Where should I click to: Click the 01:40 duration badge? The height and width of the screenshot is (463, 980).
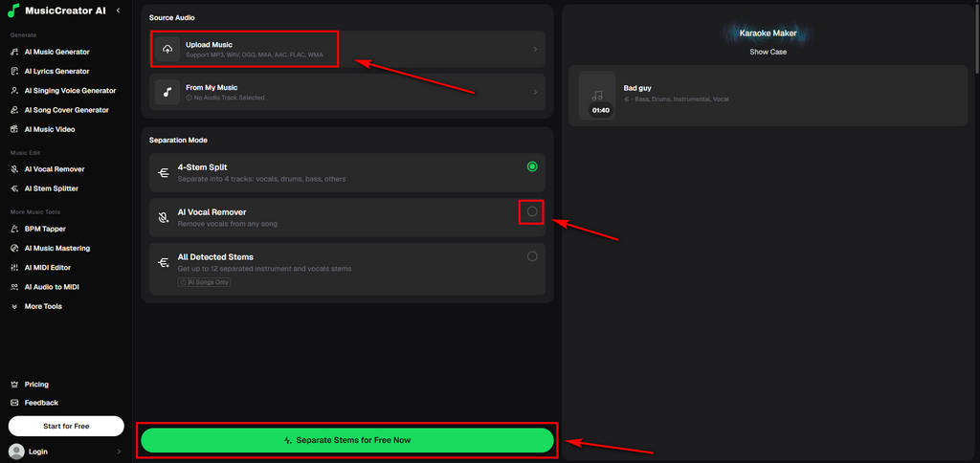[x=601, y=110]
